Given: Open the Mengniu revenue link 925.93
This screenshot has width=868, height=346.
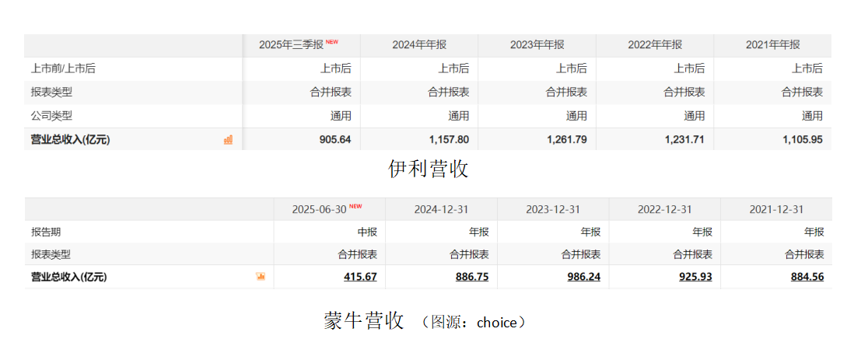Looking at the screenshot, I should (696, 277).
